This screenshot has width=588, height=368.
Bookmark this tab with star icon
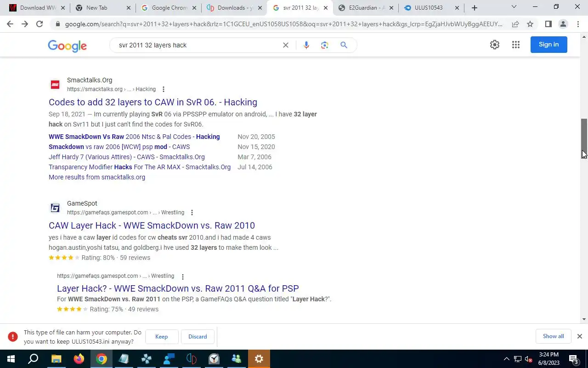(530, 24)
